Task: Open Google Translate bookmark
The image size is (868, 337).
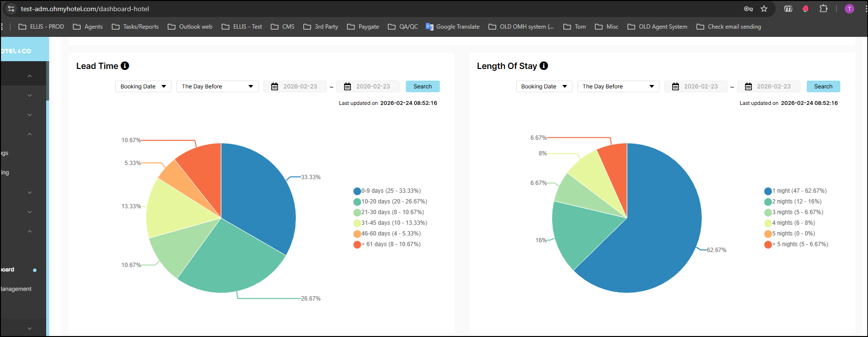Action: click(452, 27)
